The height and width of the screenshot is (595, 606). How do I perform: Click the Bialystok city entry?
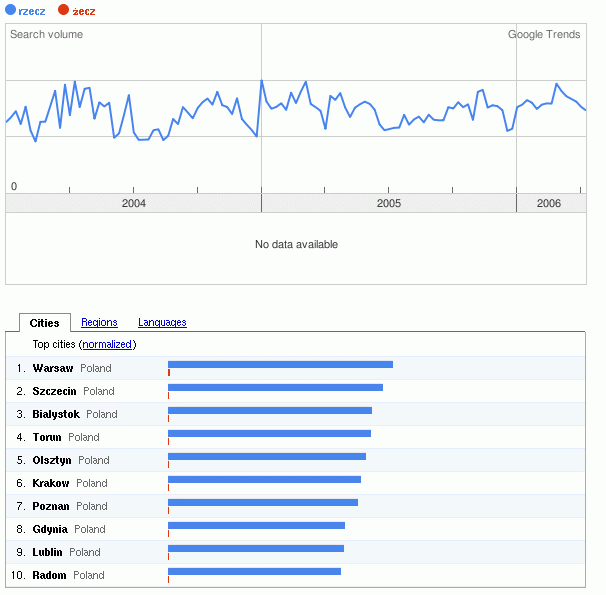(x=56, y=414)
